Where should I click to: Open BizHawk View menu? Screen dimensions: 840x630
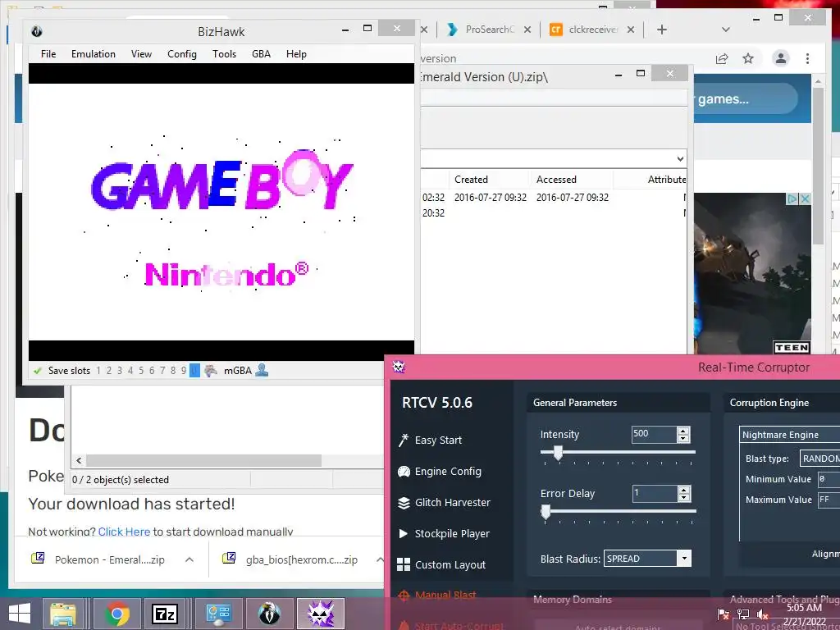coord(141,54)
